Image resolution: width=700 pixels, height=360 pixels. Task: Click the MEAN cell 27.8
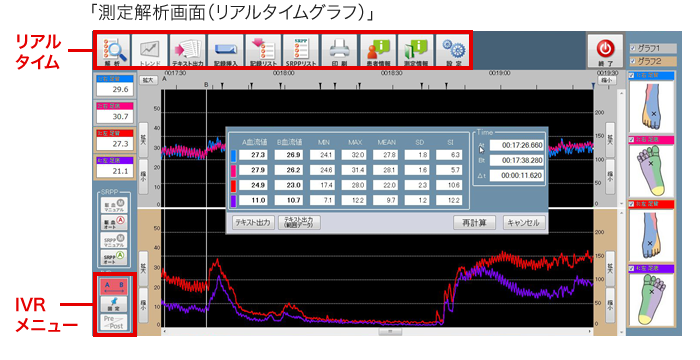click(386, 155)
